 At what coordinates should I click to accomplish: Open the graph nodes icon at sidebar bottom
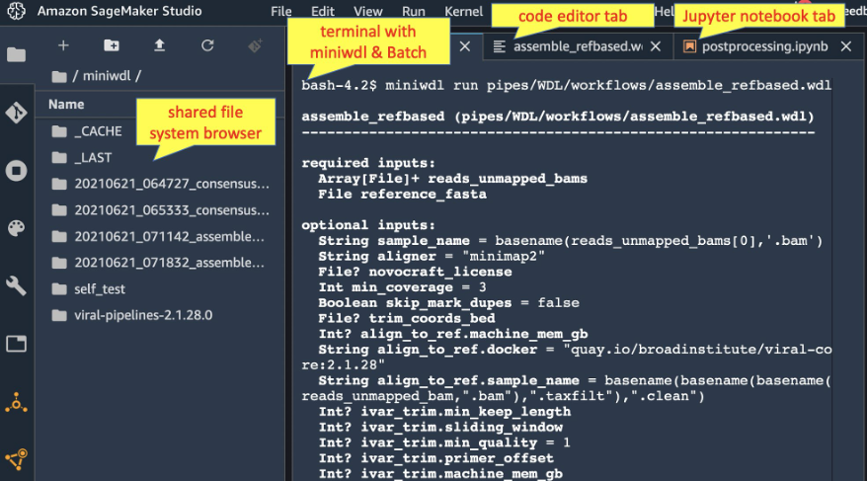point(16,459)
